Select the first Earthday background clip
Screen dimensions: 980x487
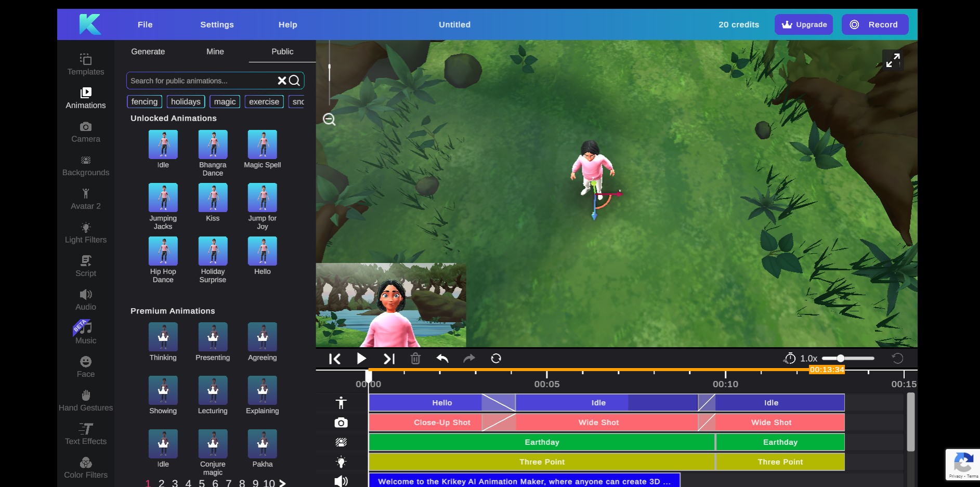542,442
